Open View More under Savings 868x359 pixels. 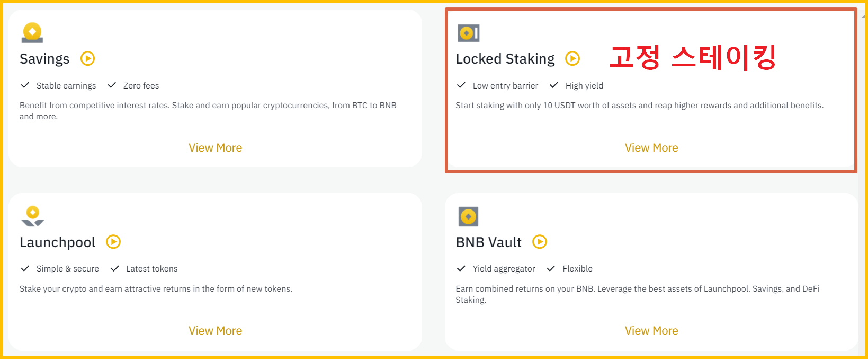tap(215, 147)
